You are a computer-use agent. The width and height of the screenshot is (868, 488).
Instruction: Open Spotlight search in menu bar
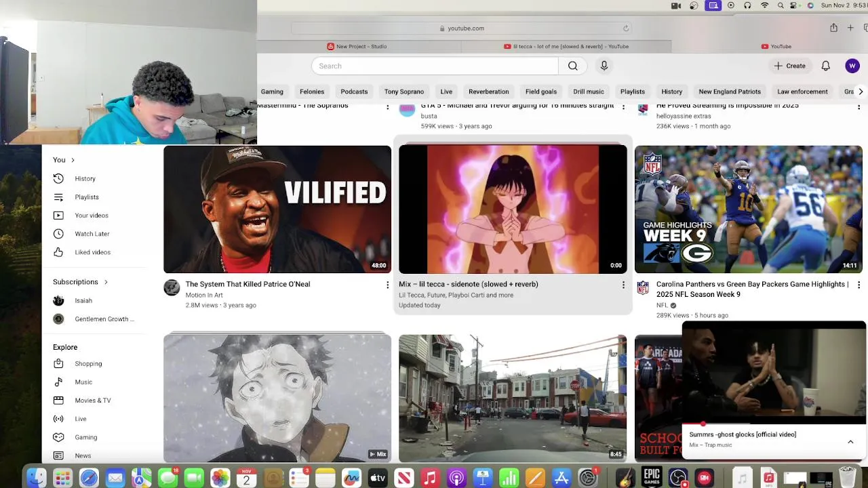[781, 5]
